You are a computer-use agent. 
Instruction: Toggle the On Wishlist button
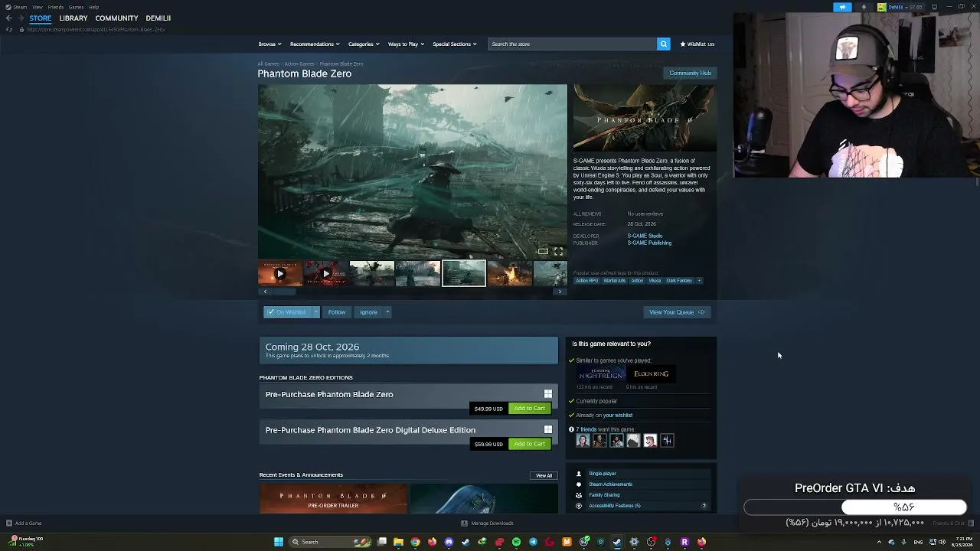click(287, 312)
